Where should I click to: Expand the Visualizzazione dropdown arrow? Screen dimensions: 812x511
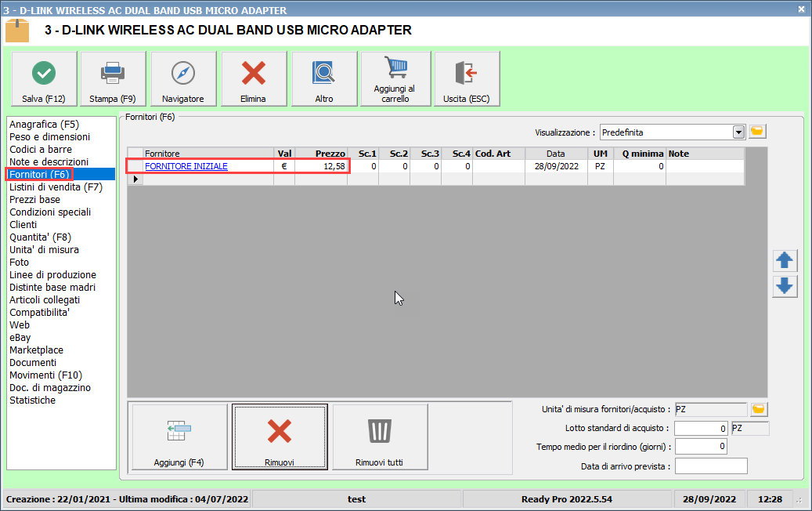(x=739, y=132)
